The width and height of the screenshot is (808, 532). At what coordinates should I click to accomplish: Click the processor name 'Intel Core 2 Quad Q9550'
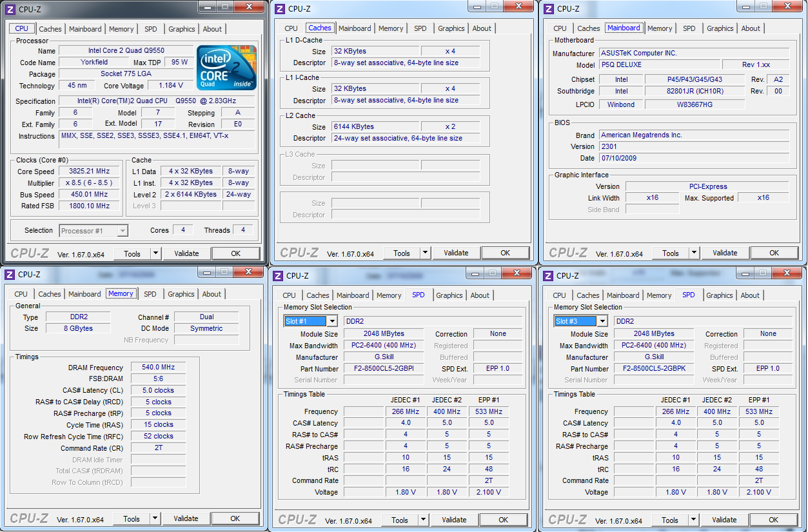(x=126, y=51)
